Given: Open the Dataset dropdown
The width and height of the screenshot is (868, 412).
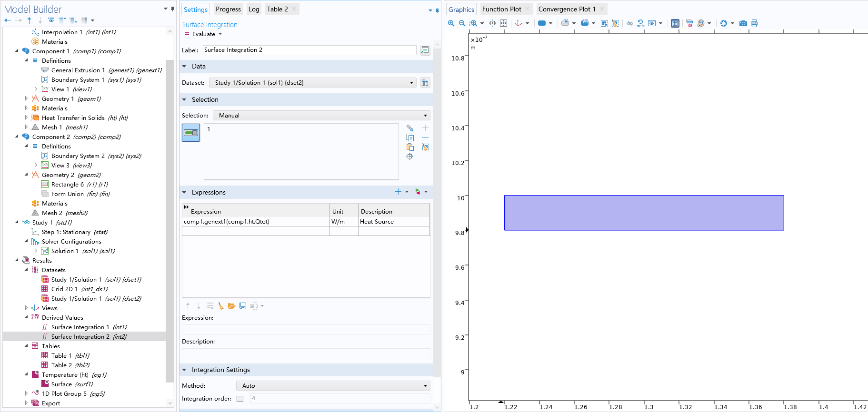Looking at the screenshot, I should pyautogui.click(x=313, y=83).
